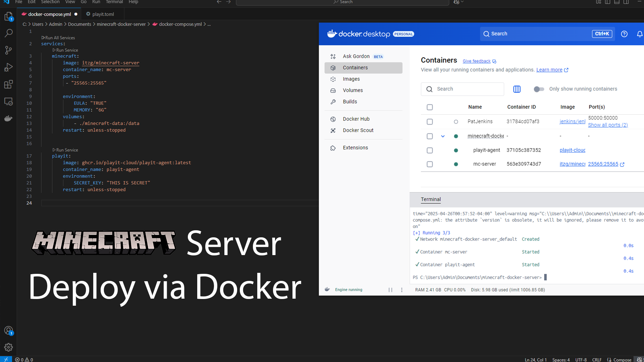Viewport: 644px width, 362px height.
Task: Click the Spaces: 4 indentation status item
Action: (x=561, y=360)
